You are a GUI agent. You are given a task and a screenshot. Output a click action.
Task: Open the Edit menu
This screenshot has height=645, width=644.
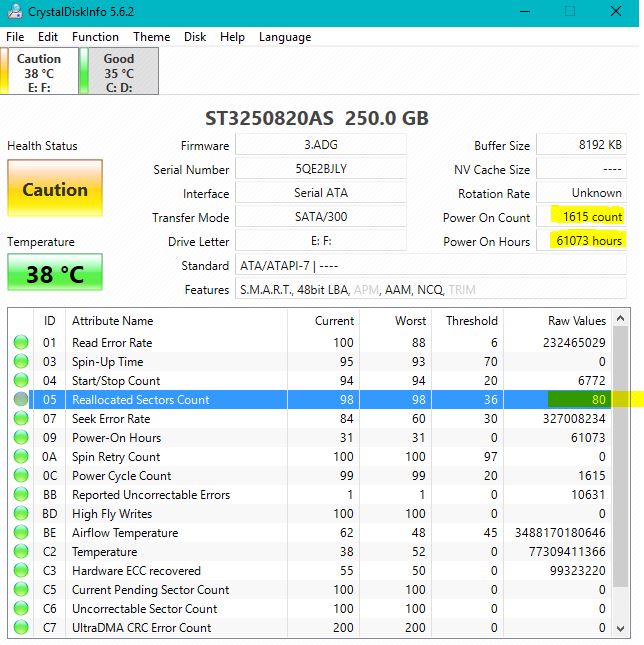pos(48,37)
